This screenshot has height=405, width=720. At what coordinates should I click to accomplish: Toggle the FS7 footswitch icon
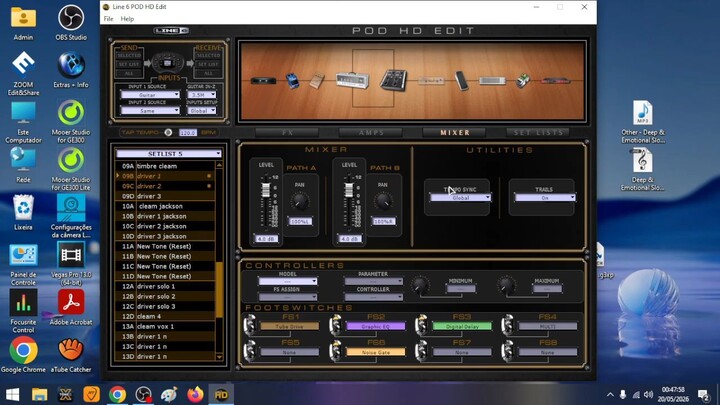click(422, 350)
